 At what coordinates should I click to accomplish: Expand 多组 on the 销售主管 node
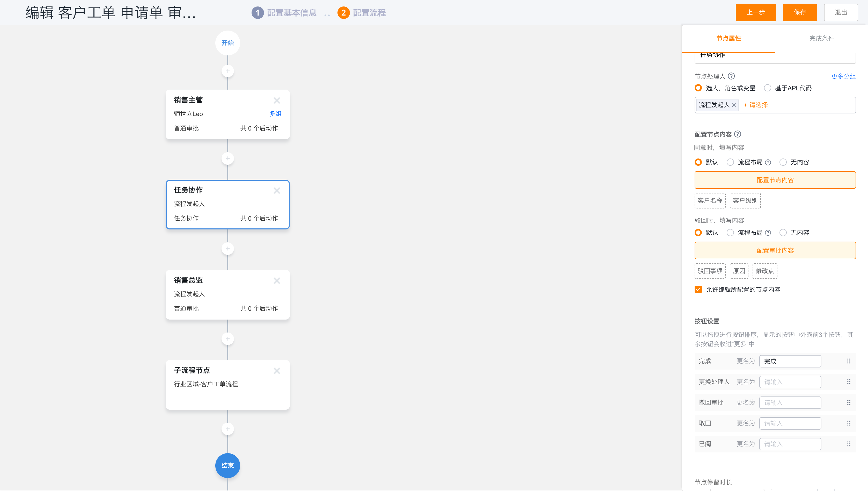click(275, 114)
